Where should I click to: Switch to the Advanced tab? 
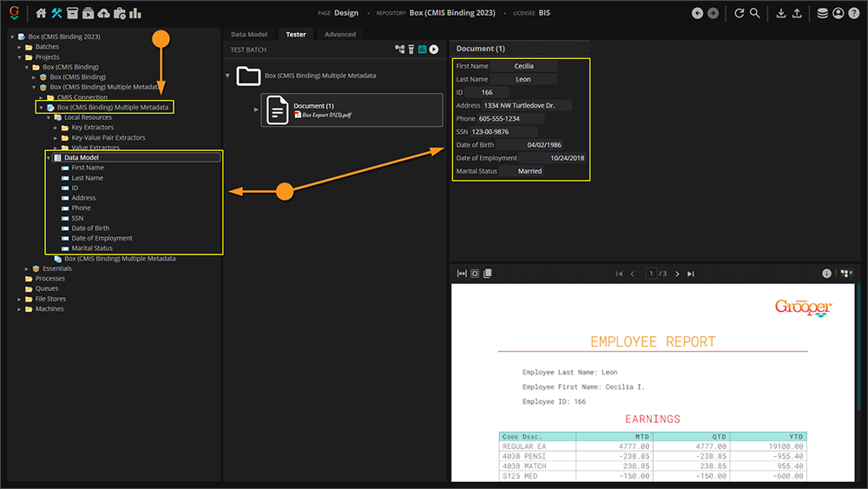tap(339, 35)
